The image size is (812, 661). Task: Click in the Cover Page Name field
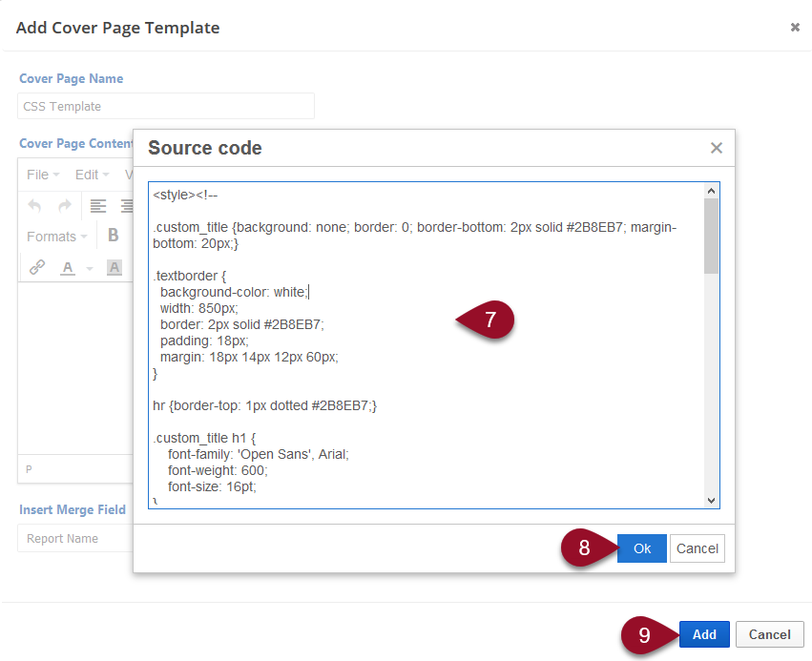pos(166,106)
